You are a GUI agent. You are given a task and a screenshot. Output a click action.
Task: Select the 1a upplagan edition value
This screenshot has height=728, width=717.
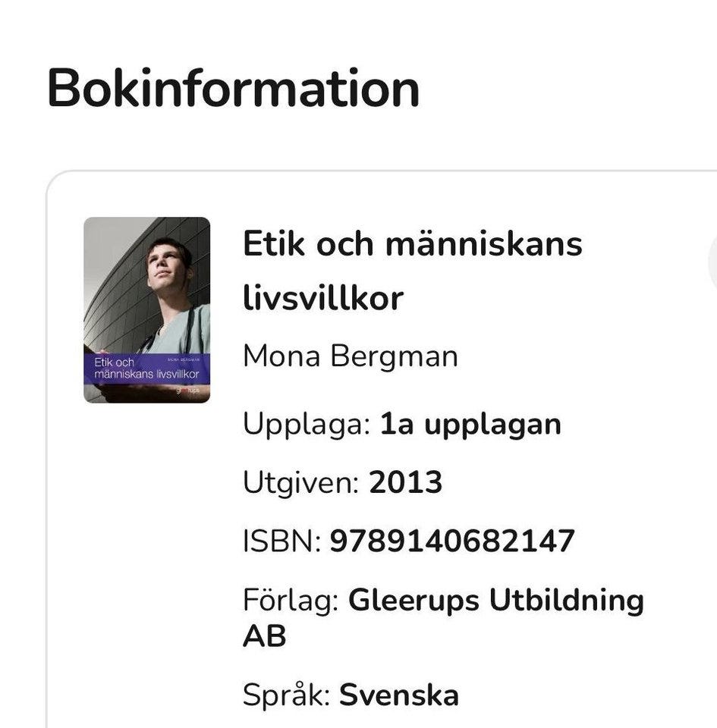[x=470, y=425]
